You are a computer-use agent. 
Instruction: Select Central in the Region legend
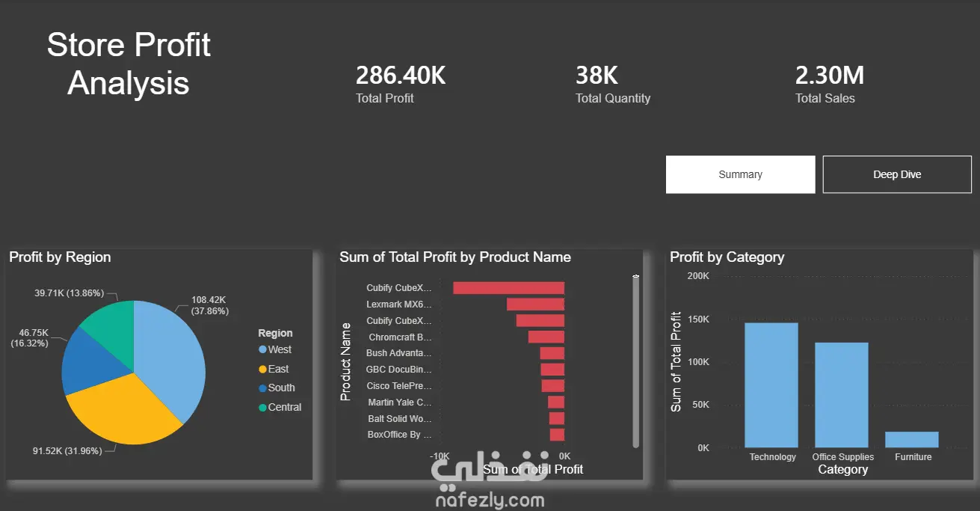pos(280,407)
